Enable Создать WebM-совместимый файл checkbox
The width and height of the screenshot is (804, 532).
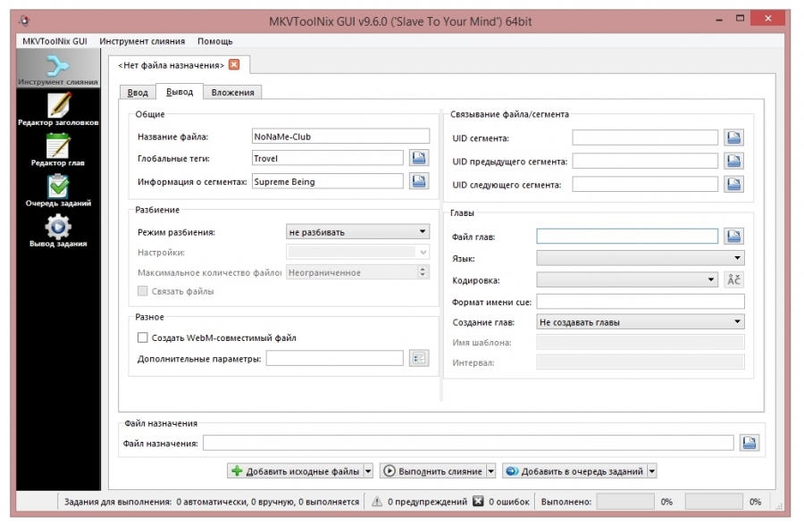143,338
